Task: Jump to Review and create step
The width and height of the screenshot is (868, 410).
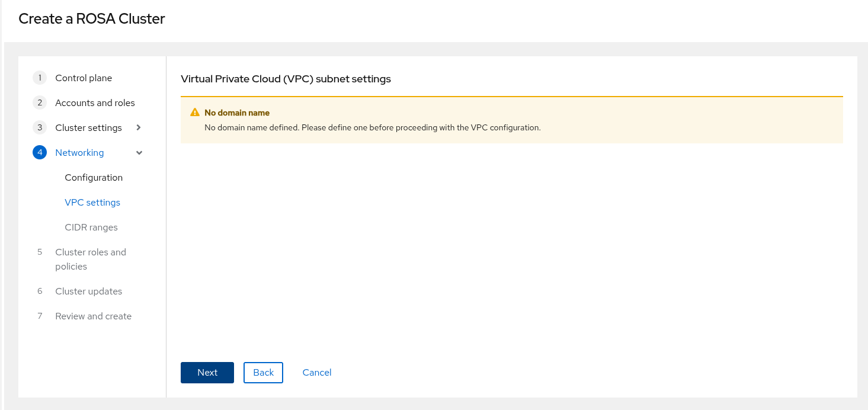Action: (x=93, y=316)
